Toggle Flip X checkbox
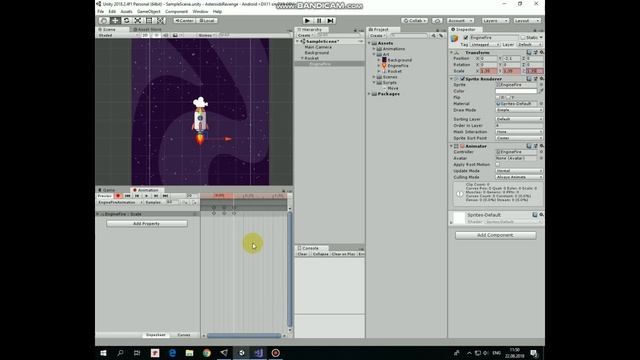The height and width of the screenshot is (360, 640). 498,98
